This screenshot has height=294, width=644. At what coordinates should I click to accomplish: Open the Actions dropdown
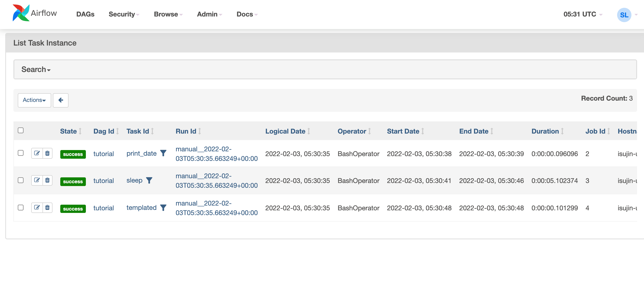pyautogui.click(x=34, y=100)
